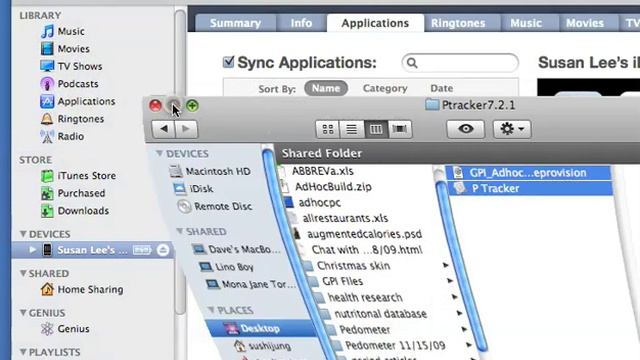The width and height of the screenshot is (640, 360).
Task: Sort applications by Name
Action: click(326, 88)
